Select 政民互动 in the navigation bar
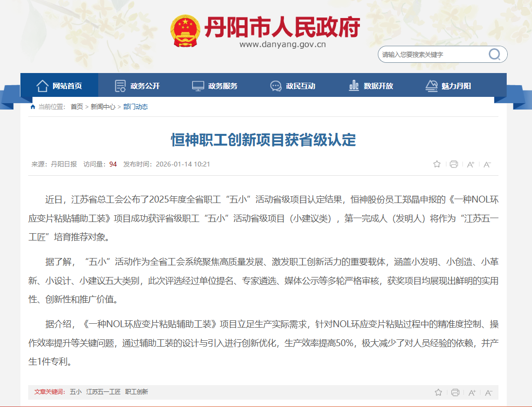Screen dimensions: 532x407 point(293,86)
